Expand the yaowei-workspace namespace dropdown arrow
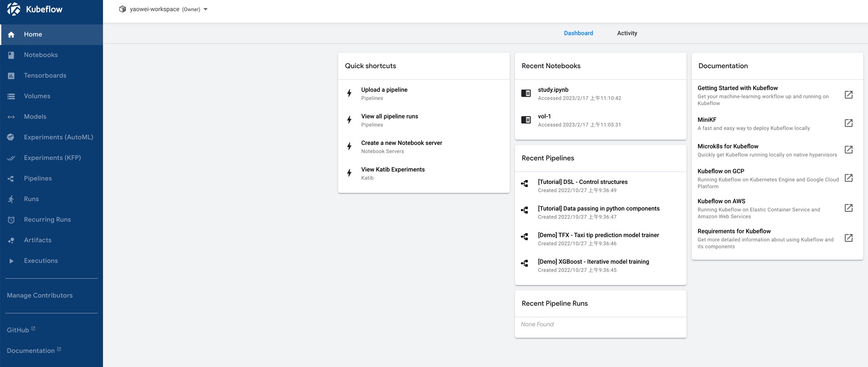This screenshot has width=868, height=367. [x=206, y=9]
